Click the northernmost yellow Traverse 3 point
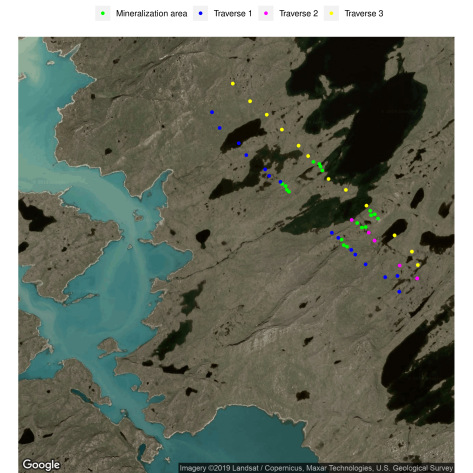The image size is (473, 473). [233, 84]
